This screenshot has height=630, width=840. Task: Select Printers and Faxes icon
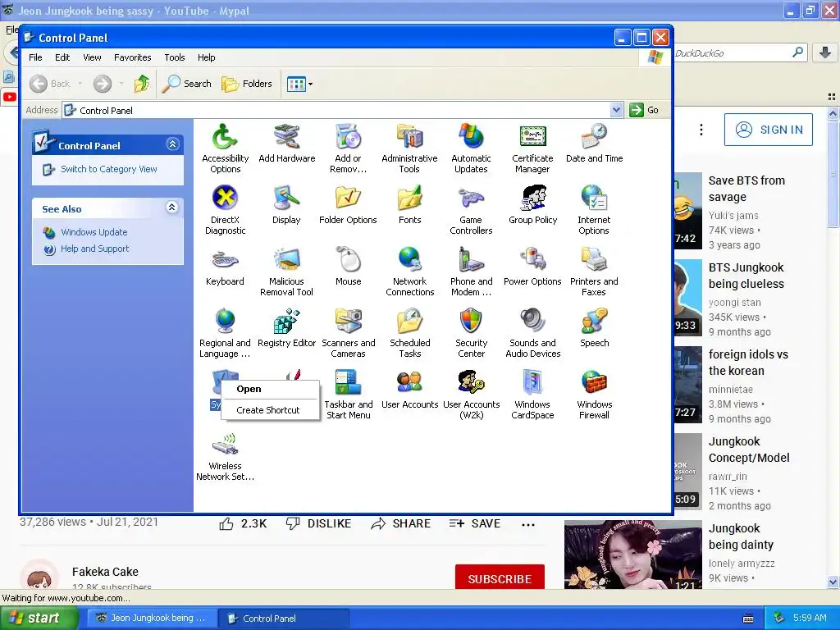pos(594,272)
